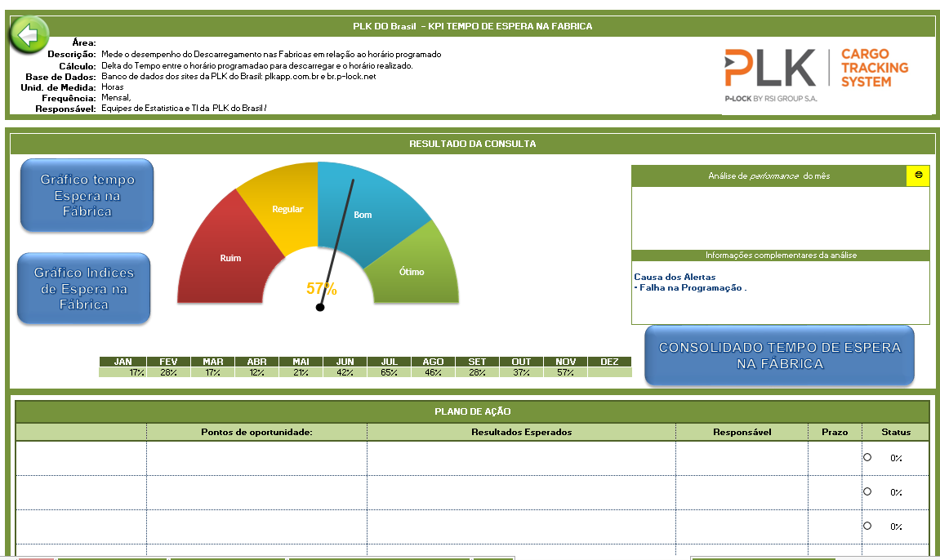Click the yellow indicator icon beside Análise de performance
The height and width of the screenshot is (560, 940).
(x=920, y=175)
